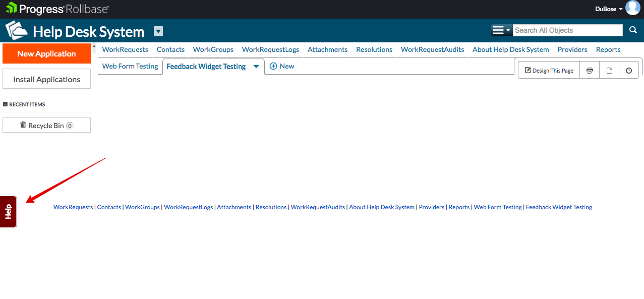Click the WorkRequestLogs footer link
The width and height of the screenshot is (644, 299).
[189, 207]
